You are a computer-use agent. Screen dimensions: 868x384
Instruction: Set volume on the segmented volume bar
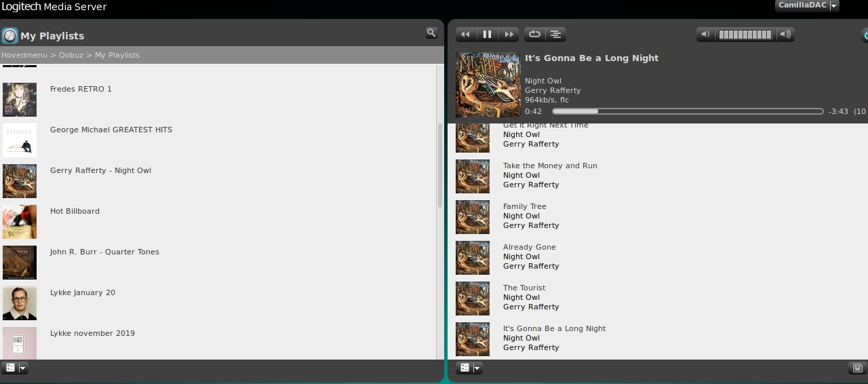pos(745,35)
